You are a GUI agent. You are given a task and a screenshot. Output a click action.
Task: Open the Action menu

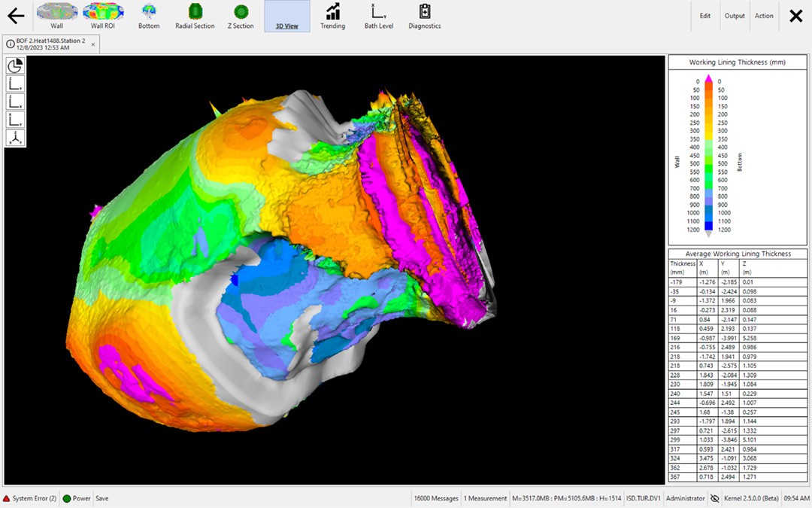[764, 16]
